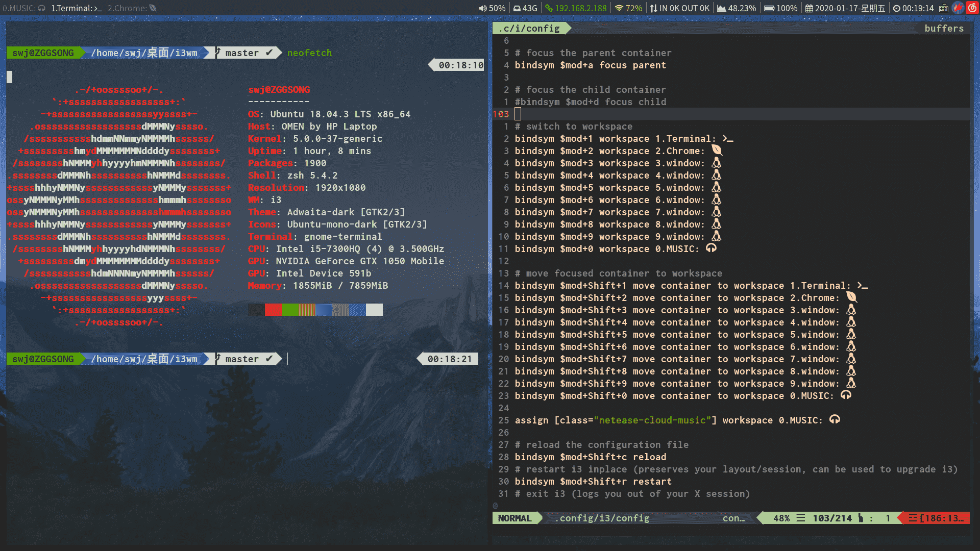Click the red swatch in neofetch palette
The image size is (980, 551).
(273, 310)
